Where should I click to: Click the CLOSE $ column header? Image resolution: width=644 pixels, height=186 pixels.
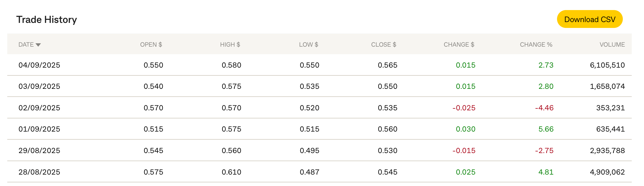383,45
